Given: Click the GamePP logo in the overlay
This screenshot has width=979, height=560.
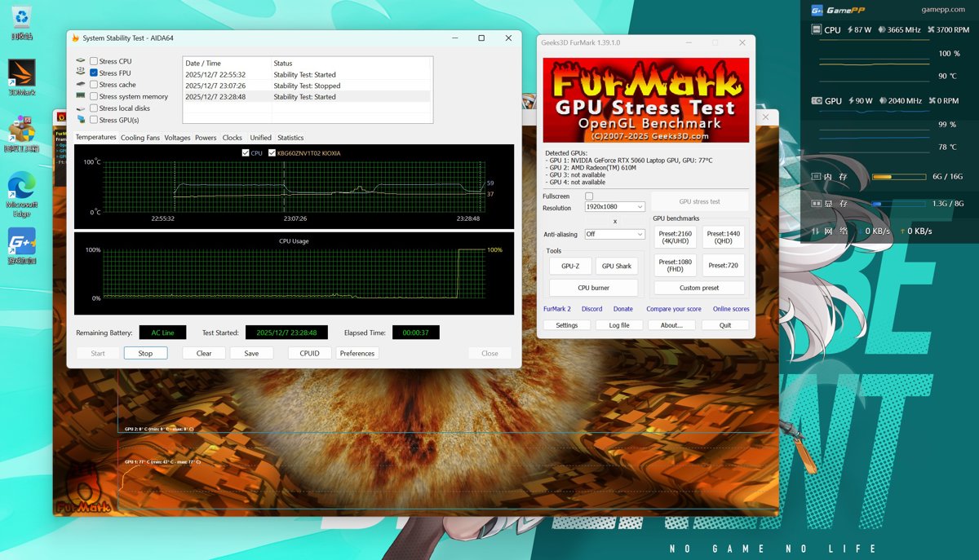Looking at the screenshot, I should pyautogui.click(x=817, y=10).
